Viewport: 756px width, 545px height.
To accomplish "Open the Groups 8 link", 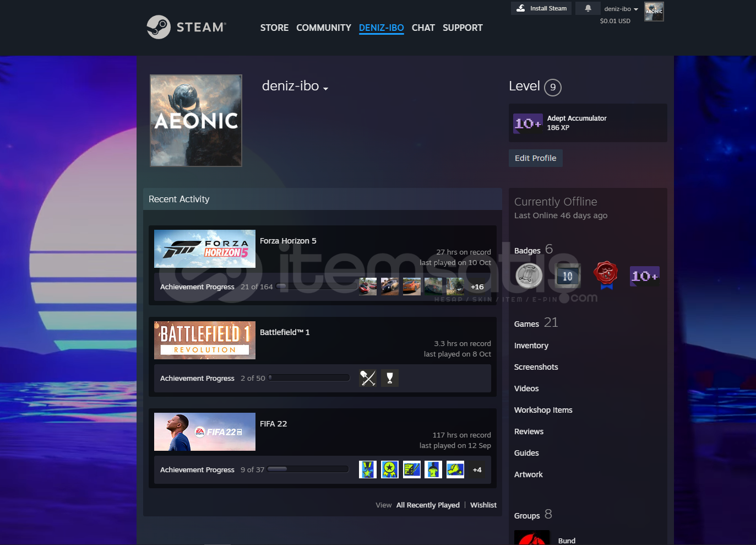I will pos(533,515).
